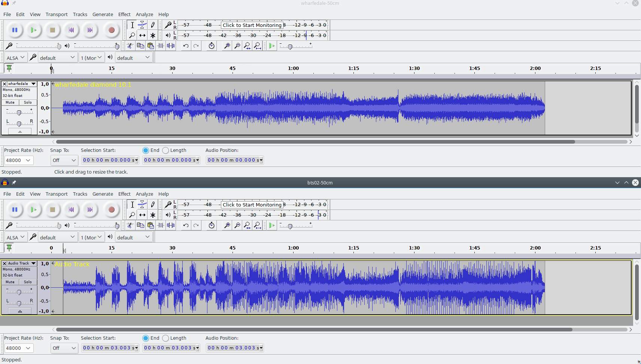
Task: Select Length radio button in wharfedale-50cm window
Action: click(x=165, y=150)
